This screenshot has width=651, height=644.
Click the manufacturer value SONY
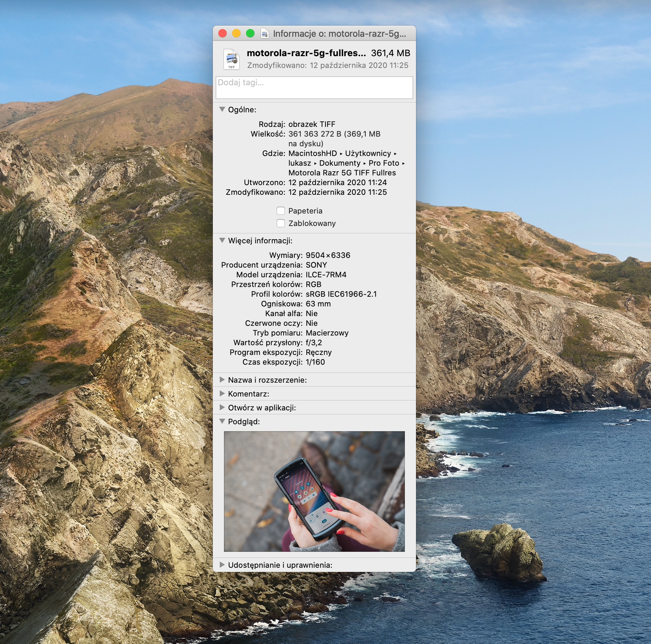316,265
